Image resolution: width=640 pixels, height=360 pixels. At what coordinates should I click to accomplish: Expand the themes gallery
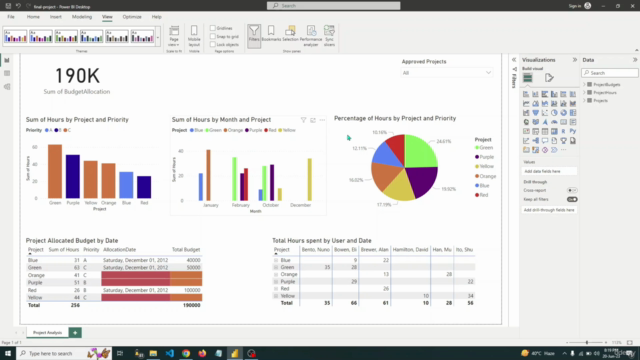[x=158, y=38]
